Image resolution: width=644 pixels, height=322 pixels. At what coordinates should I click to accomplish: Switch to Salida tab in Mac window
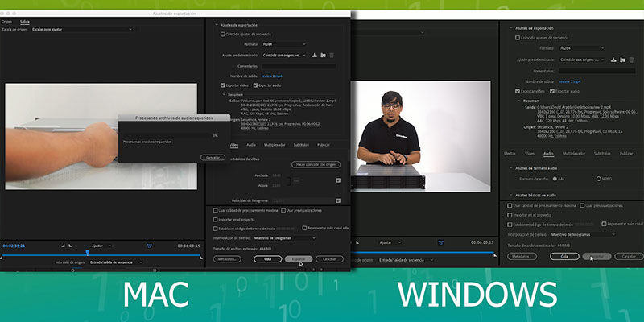point(25,22)
